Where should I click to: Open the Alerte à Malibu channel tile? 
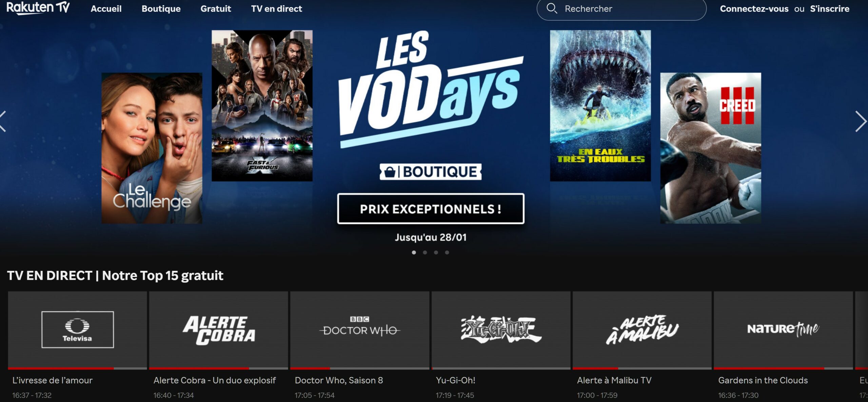(642, 330)
